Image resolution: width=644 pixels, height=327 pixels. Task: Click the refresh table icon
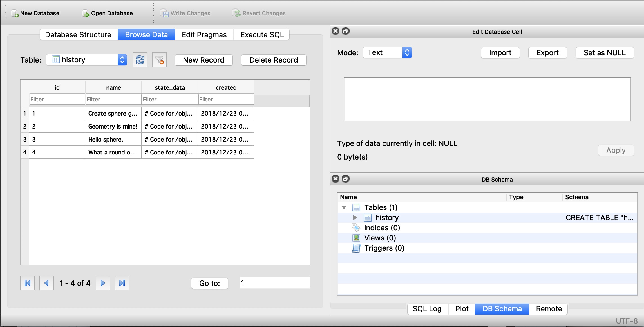click(140, 59)
